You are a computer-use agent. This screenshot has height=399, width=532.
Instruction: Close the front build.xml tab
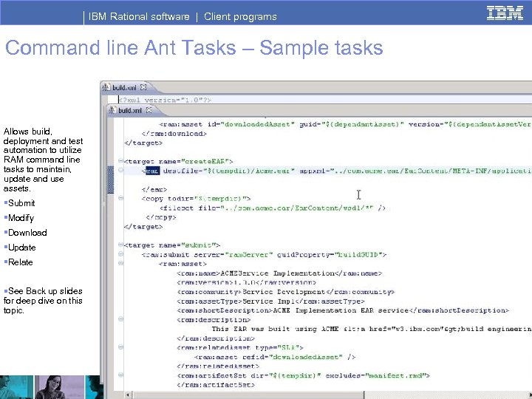[149, 110]
